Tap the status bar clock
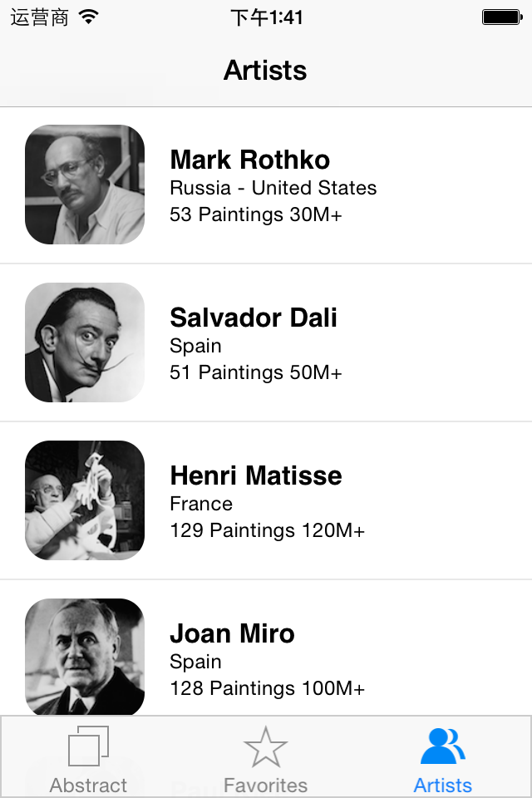The height and width of the screenshot is (798, 532). 266,17
